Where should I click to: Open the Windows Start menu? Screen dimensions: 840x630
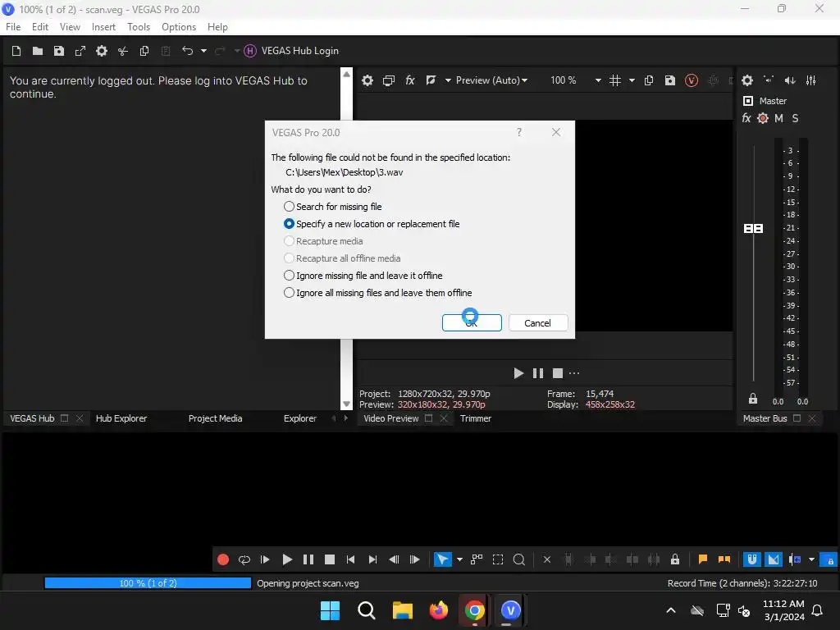pyautogui.click(x=330, y=610)
